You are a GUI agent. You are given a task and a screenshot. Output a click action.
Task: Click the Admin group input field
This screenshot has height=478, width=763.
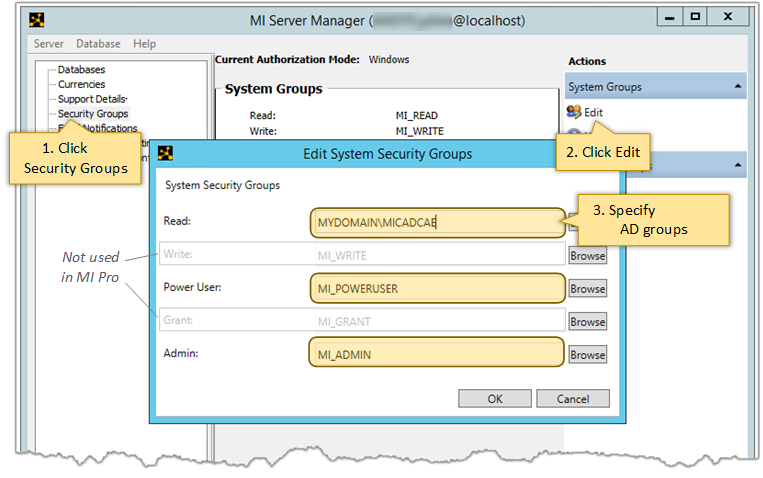tap(437, 354)
